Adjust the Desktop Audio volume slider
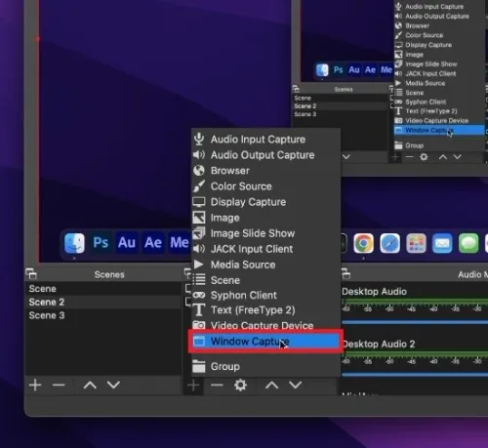The width and height of the screenshot is (488, 448). click(x=415, y=322)
